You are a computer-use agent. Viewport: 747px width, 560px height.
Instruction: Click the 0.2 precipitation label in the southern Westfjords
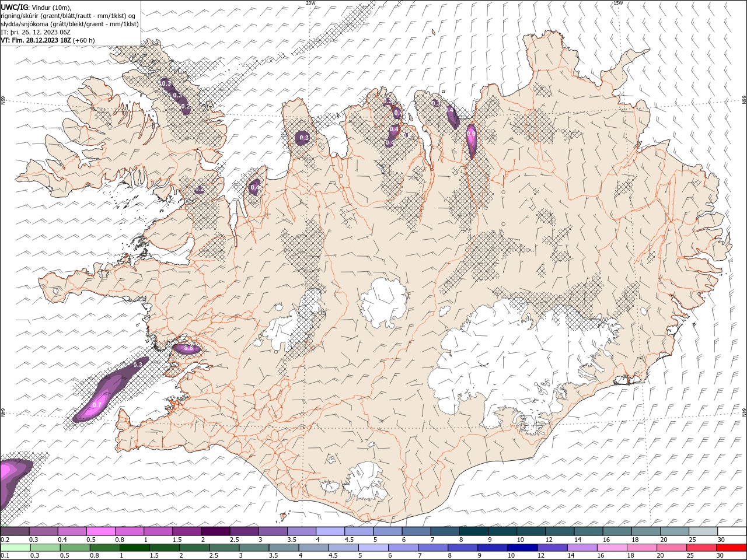200,190
